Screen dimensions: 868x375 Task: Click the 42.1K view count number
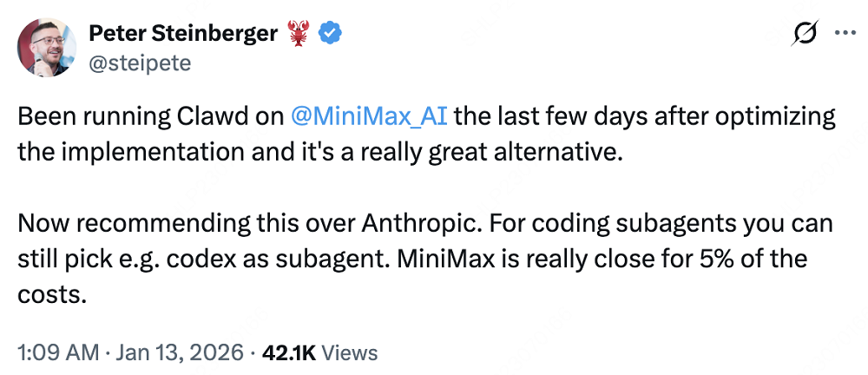291,352
